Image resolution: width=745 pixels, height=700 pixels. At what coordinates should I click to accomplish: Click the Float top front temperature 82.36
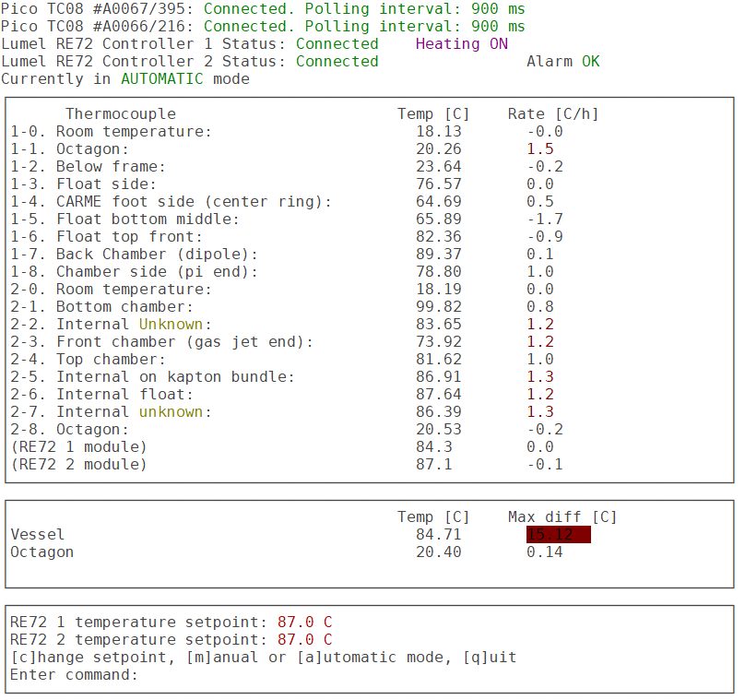pos(438,237)
